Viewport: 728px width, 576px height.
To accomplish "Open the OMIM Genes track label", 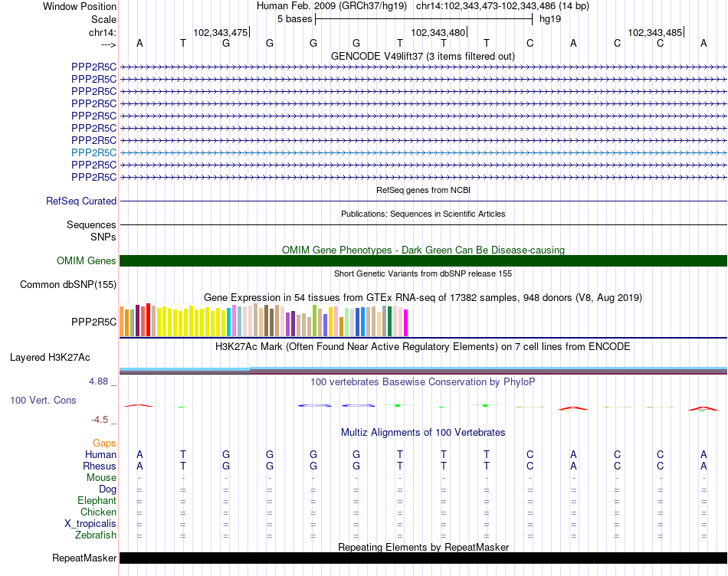I will (86, 261).
